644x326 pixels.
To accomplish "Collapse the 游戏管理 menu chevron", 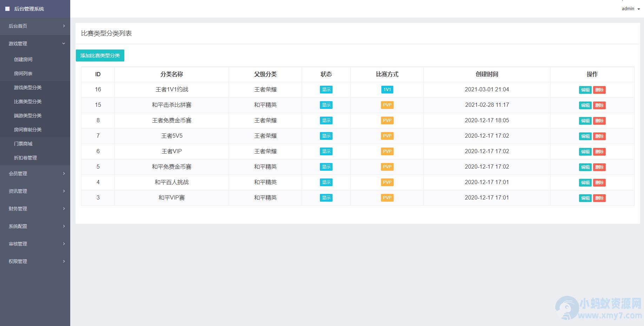I will click(x=64, y=44).
